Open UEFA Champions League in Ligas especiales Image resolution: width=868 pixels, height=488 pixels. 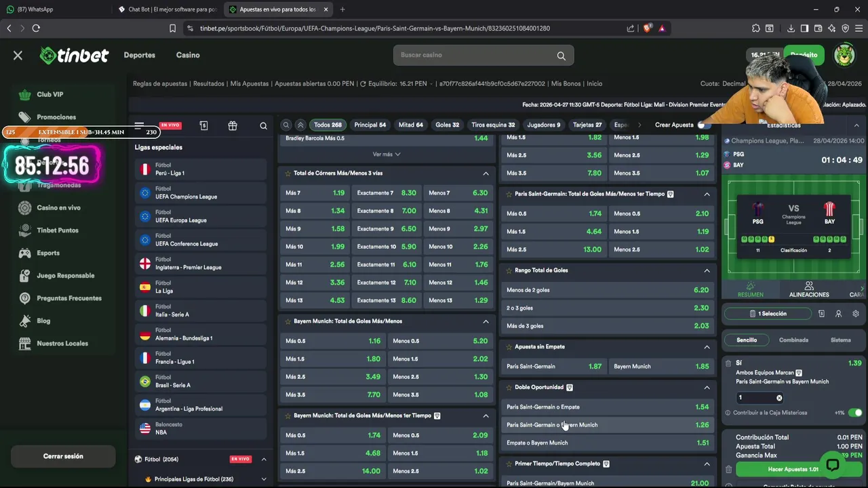(x=201, y=193)
